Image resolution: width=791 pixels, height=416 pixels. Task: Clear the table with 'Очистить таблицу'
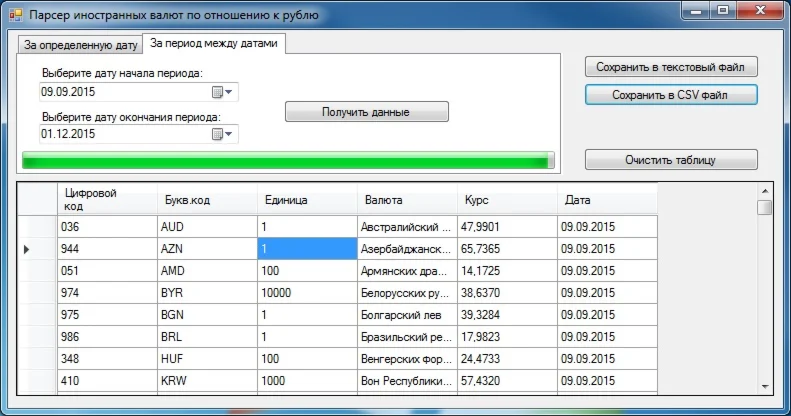671,159
